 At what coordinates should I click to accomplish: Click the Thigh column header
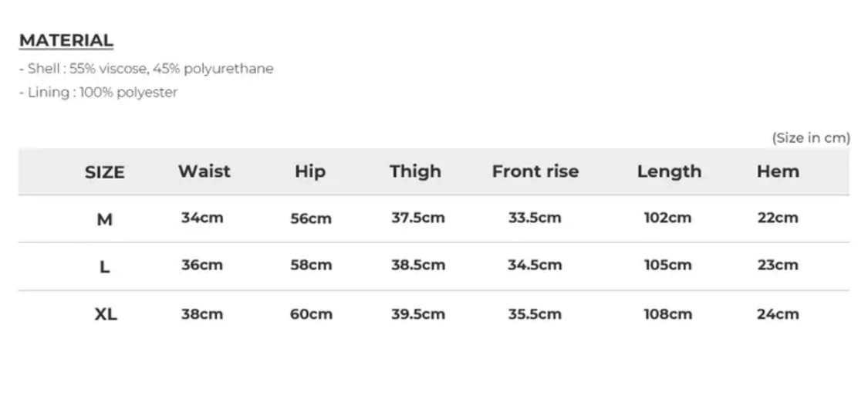[415, 171]
